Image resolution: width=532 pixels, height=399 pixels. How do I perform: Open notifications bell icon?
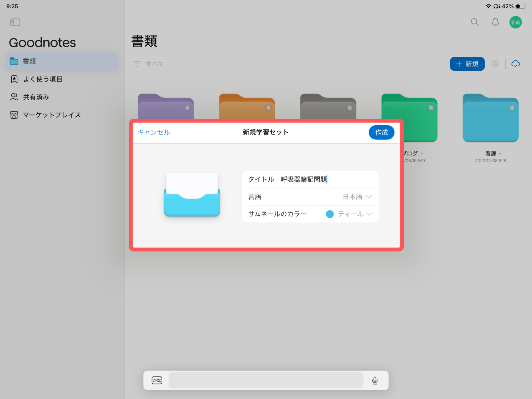[495, 22]
